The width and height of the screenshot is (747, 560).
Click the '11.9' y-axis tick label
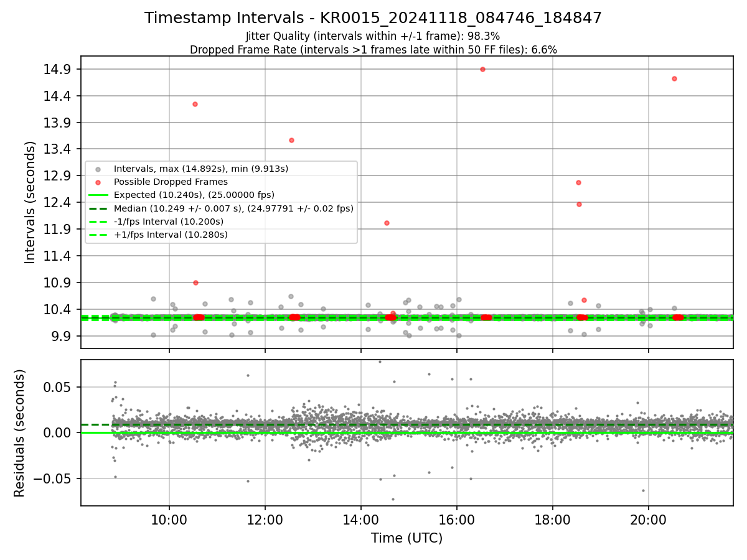click(57, 229)
